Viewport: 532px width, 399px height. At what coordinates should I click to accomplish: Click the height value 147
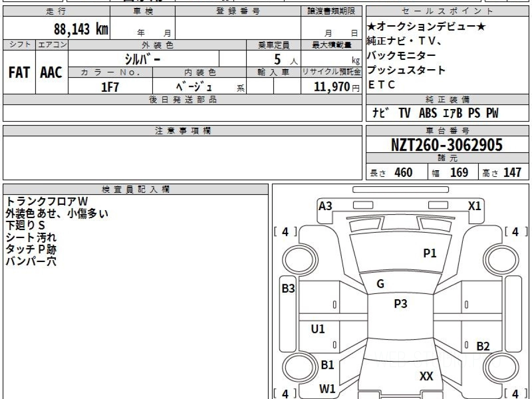pyautogui.click(x=512, y=172)
